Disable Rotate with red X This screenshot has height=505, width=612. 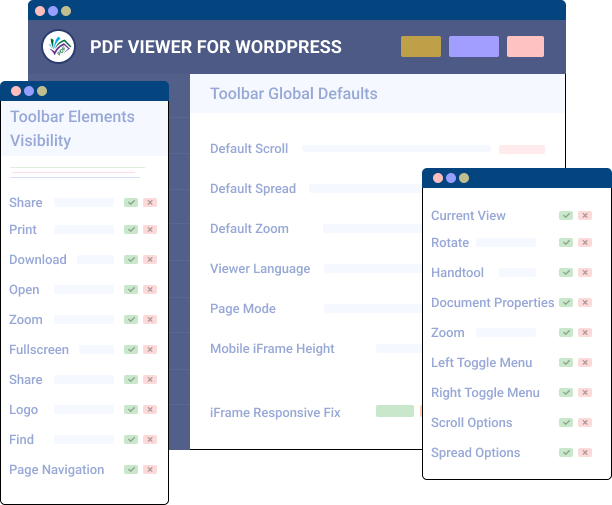[585, 242]
